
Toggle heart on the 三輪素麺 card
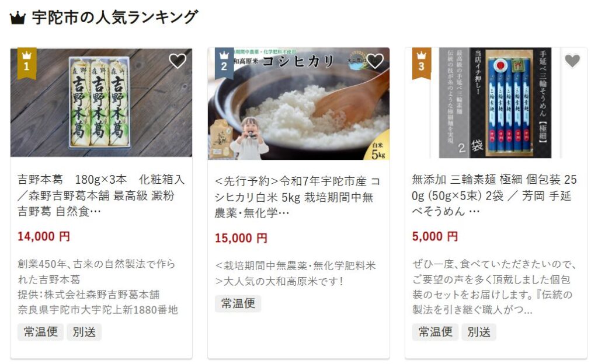pyautogui.click(x=572, y=61)
